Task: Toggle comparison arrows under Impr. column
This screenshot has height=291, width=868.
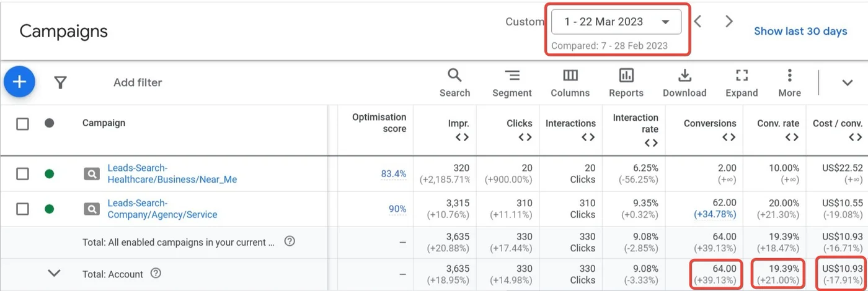Action: (462, 137)
